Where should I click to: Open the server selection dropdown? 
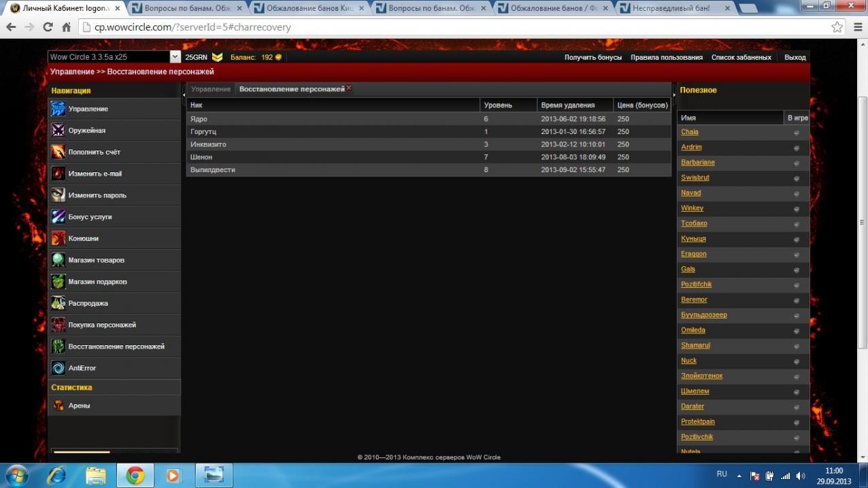coord(175,57)
